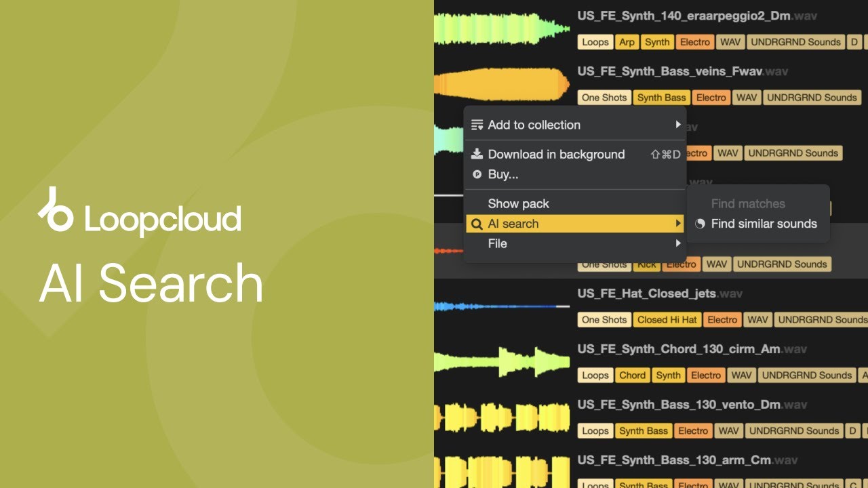
Task: Click the Add to collection list icon
Action: (x=477, y=125)
